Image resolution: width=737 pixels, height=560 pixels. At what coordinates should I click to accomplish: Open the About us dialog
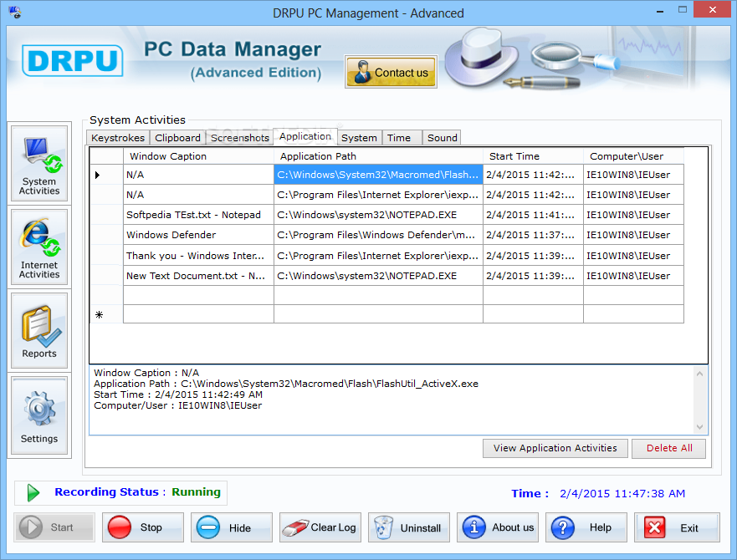pos(498,527)
